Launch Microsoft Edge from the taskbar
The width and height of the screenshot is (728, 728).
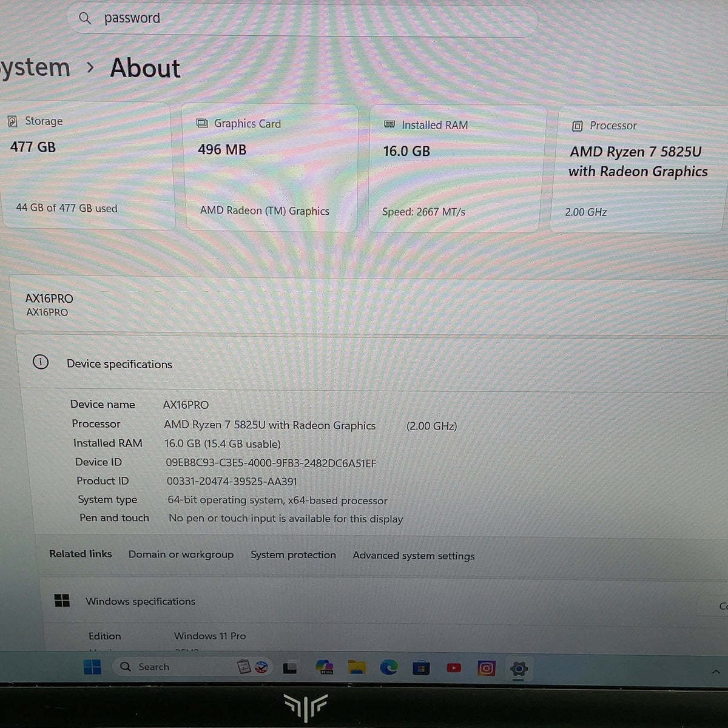(389, 668)
